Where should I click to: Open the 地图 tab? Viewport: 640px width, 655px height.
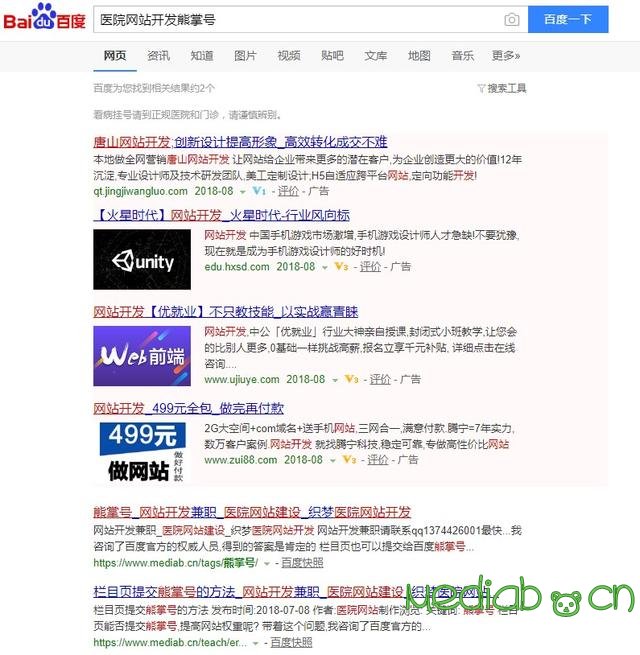(x=419, y=56)
